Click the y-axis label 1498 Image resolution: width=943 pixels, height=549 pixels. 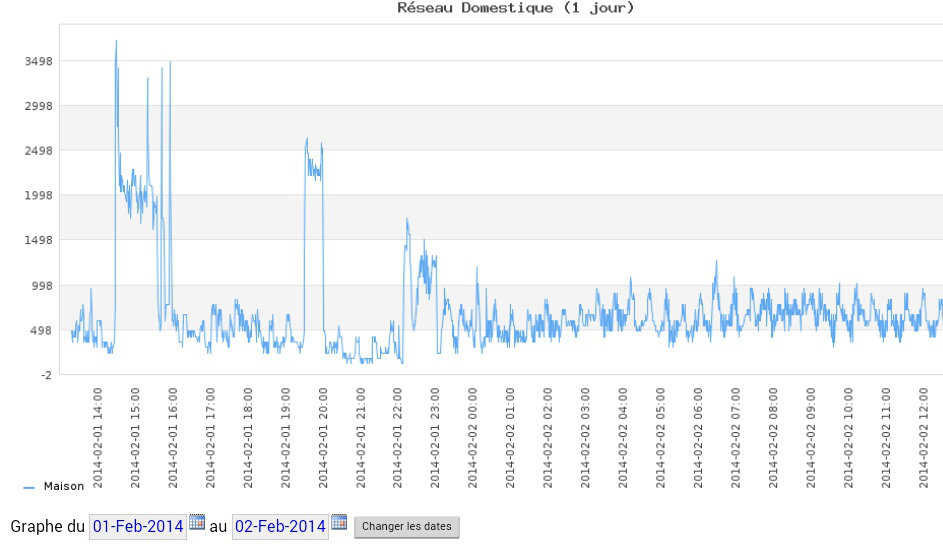pyautogui.click(x=38, y=241)
